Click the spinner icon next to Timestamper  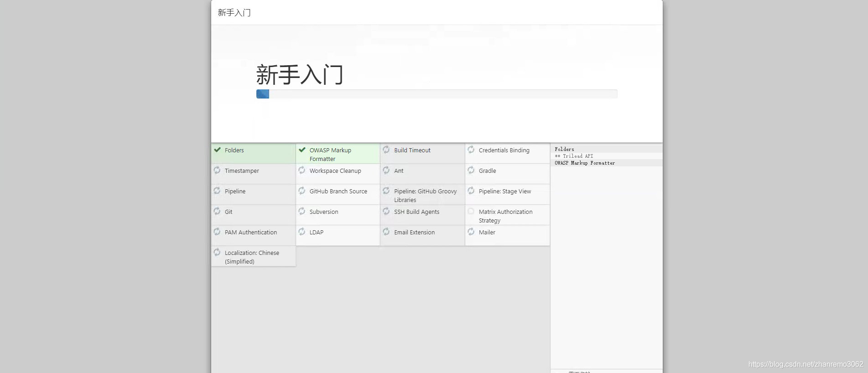217,170
